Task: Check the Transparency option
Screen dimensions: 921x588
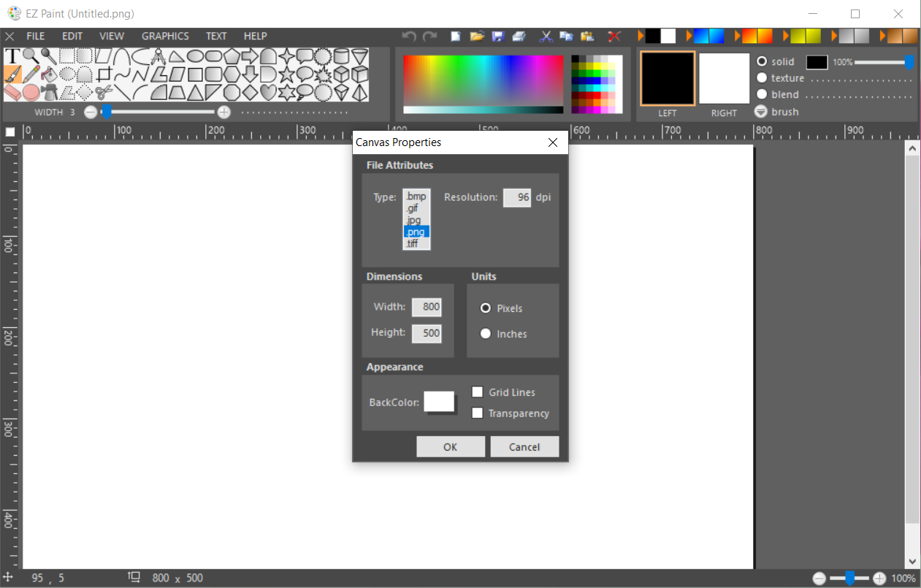Action: click(x=477, y=413)
